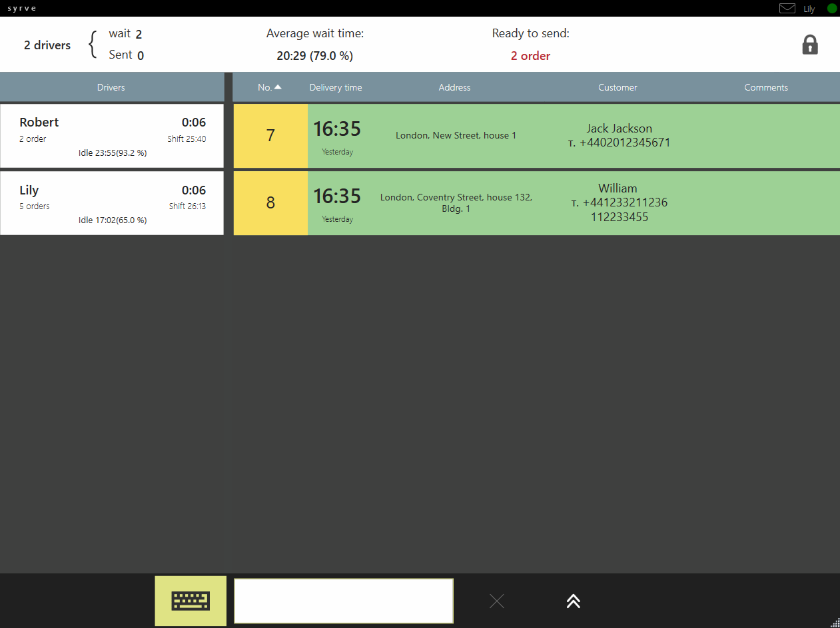Toggle the on-screen keyboard button
This screenshot has width=840, height=628.
(191, 601)
